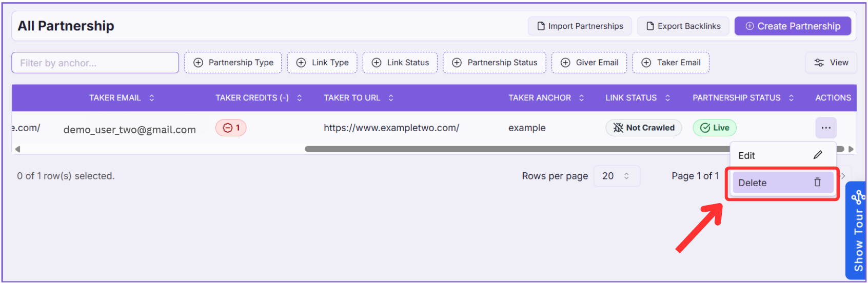Open the Link Status filter
868x283 pixels.
pyautogui.click(x=400, y=63)
